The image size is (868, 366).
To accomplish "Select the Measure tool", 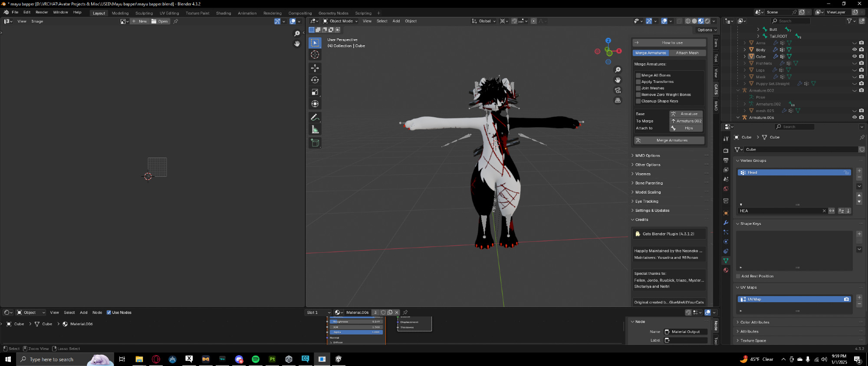I will pyautogui.click(x=315, y=129).
